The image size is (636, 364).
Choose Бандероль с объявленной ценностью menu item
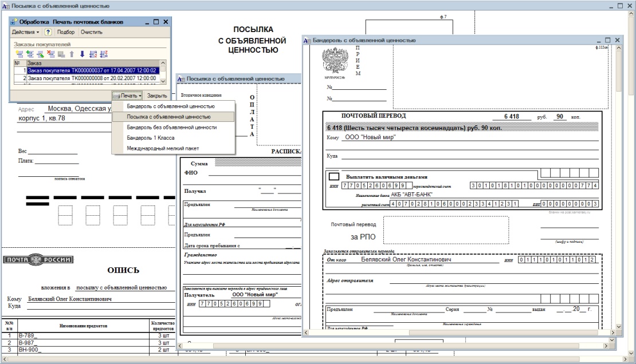[171, 106]
